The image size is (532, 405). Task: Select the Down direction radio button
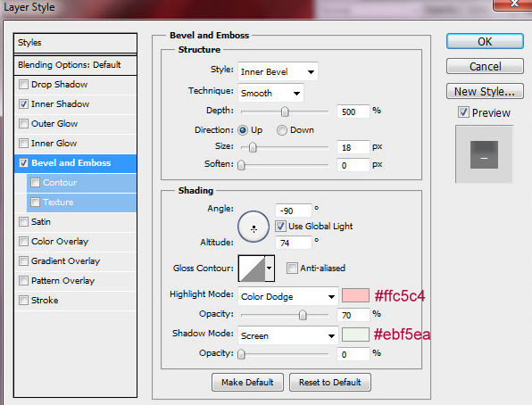[281, 130]
